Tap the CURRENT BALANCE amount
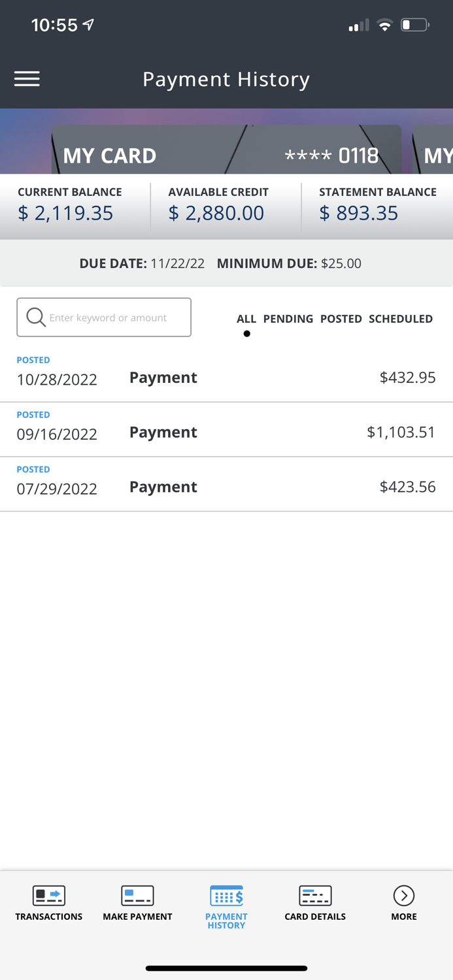The width and height of the screenshot is (453, 980). coord(65,213)
